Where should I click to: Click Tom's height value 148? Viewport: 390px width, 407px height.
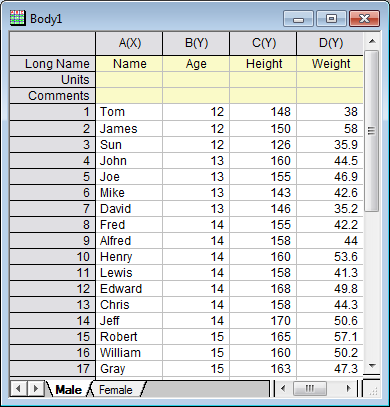pyautogui.click(x=263, y=112)
